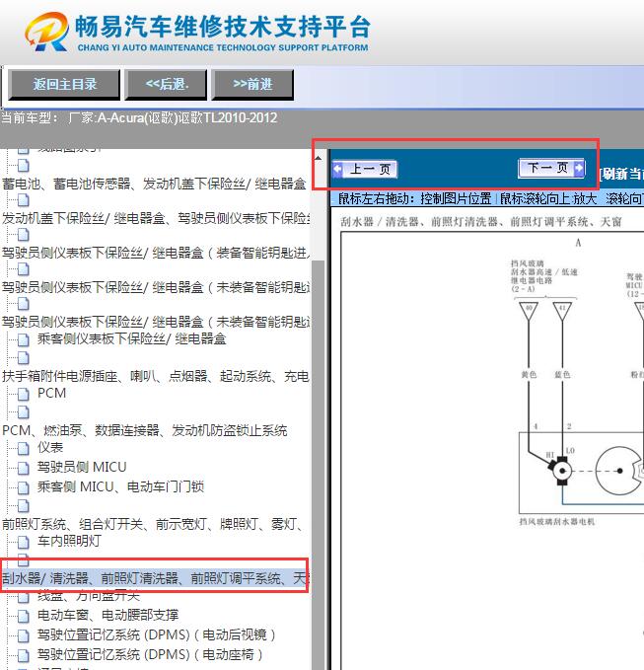Screen dimensions: 644x670
Task: Open previous page with 上一页 button
Action: [x=365, y=169]
